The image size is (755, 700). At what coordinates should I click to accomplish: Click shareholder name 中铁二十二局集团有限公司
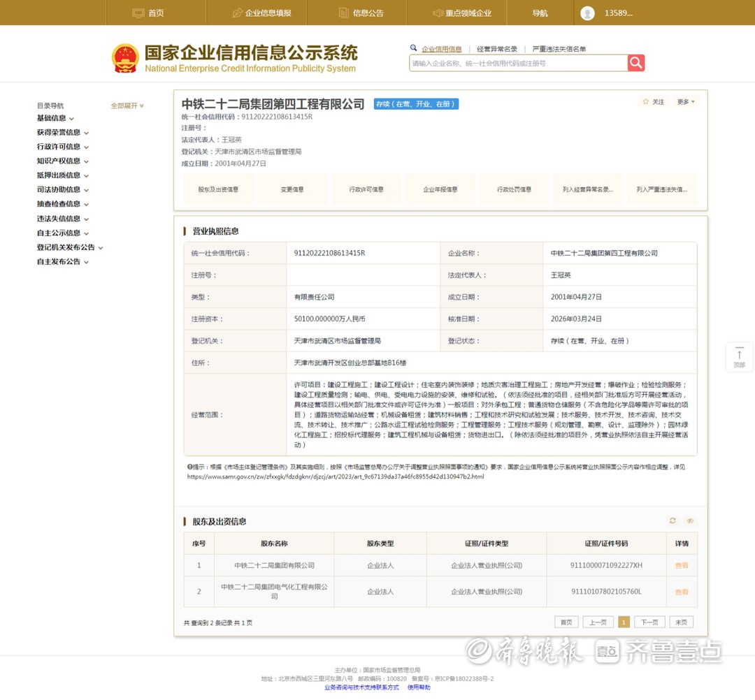[275, 565]
